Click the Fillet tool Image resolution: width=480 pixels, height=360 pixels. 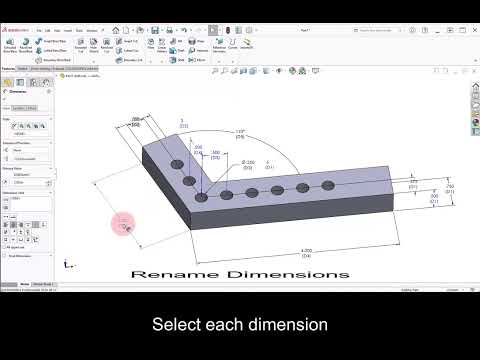point(151,44)
